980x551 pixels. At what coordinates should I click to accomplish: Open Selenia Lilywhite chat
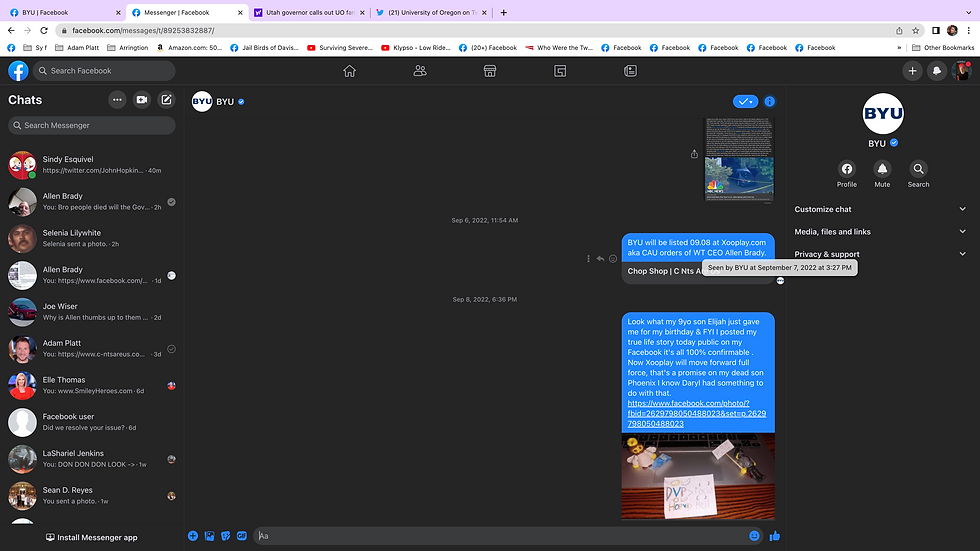(x=92, y=238)
